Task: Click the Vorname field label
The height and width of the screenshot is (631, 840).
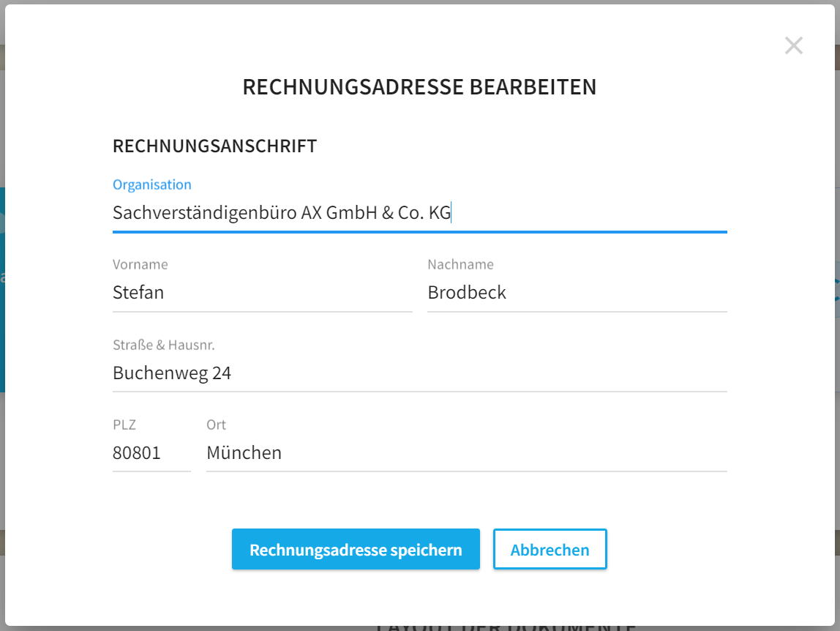Action: 140,264
